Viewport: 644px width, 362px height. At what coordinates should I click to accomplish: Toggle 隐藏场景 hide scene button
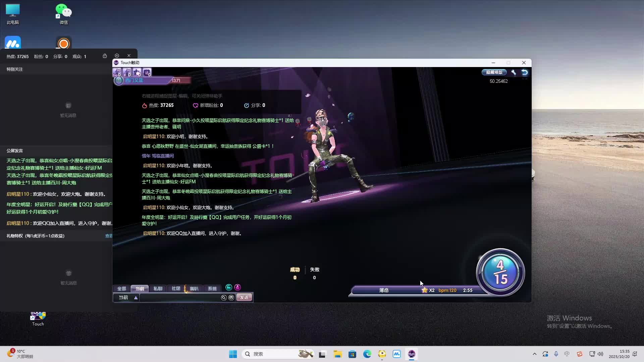pyautogui.click(x=494, y=72)
